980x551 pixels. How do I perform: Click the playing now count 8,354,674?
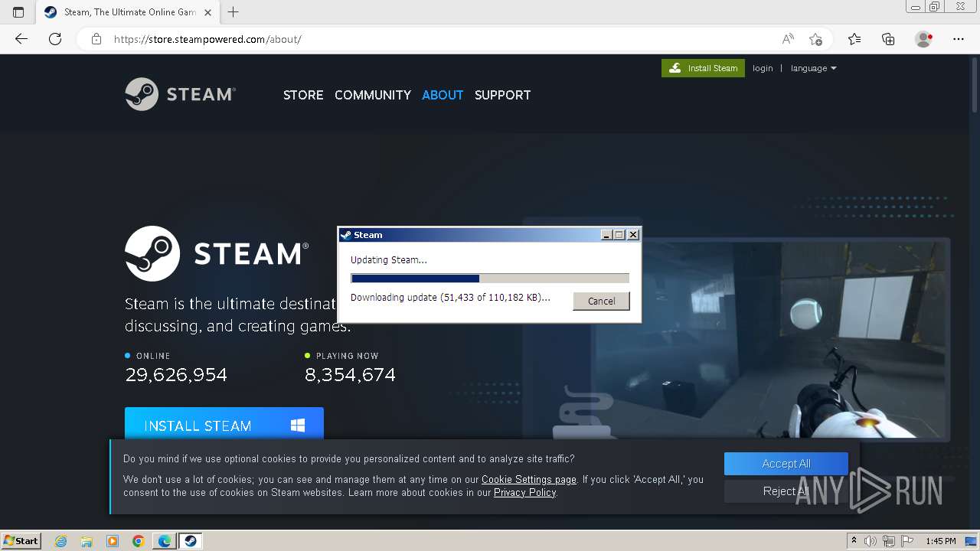350,375
